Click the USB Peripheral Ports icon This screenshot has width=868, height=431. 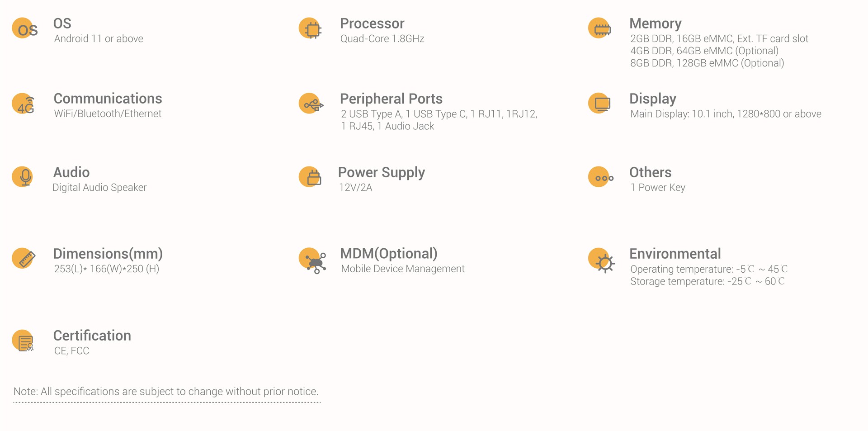pos(311,104)
